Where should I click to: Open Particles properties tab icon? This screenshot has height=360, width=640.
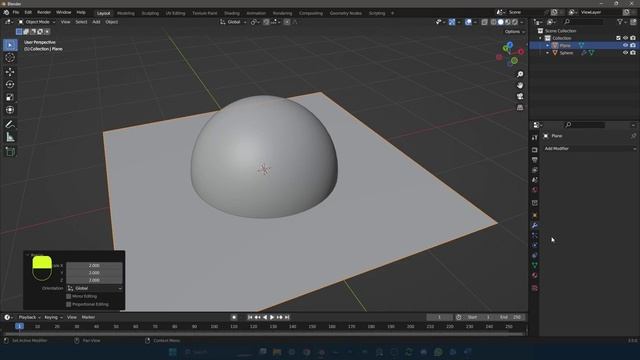click(x=535, y=236)
